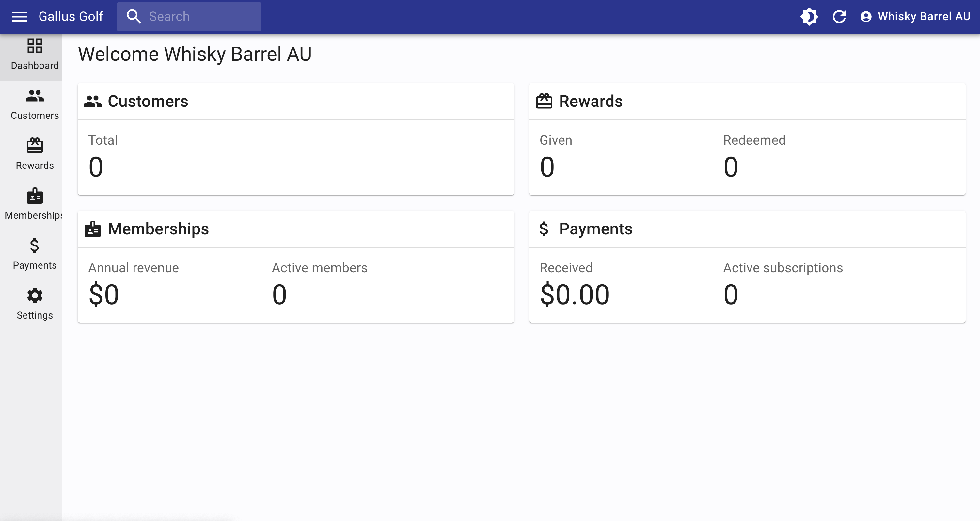Click the Customers card heading
This screenshot has width=980, height=521.
(x=148, y=101)
